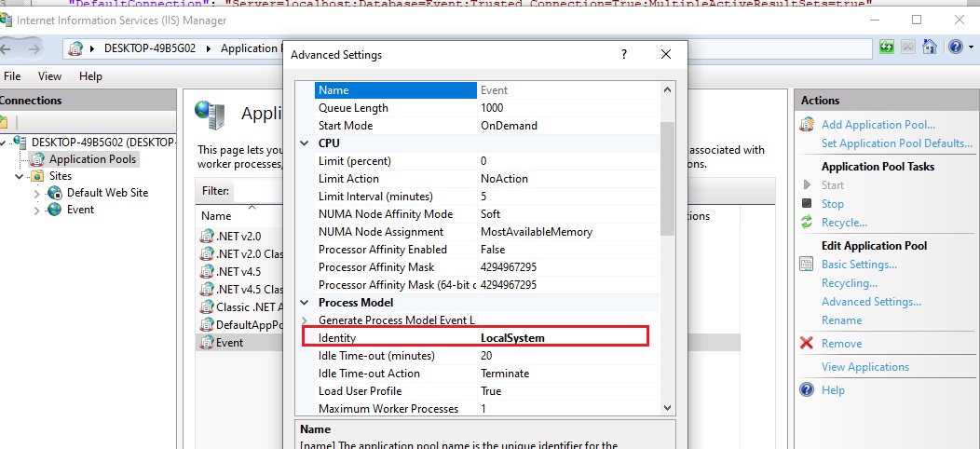Click the settings list scrollbar thumb

coord(667,178)
